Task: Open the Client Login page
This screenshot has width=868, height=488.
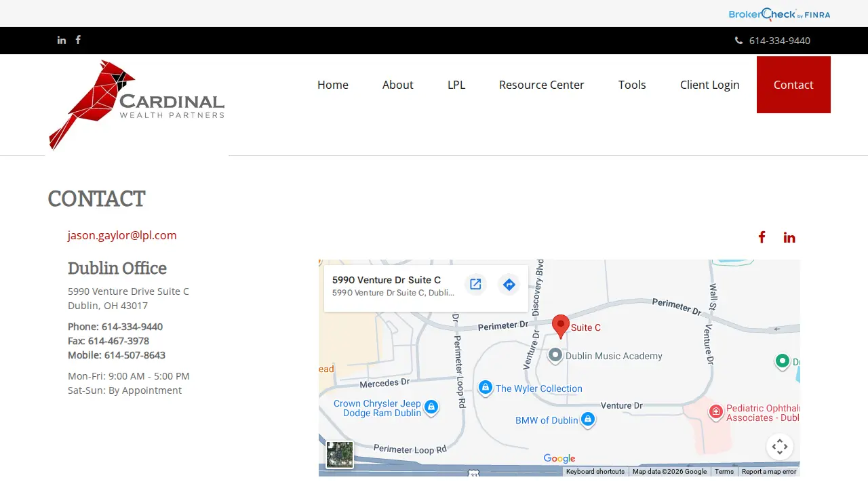Action: tap(710, 85)
